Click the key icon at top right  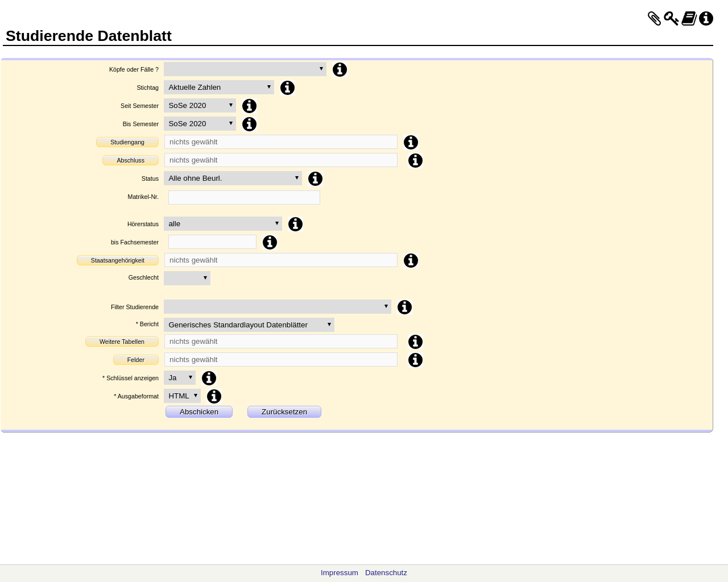[x=671, y=19]
